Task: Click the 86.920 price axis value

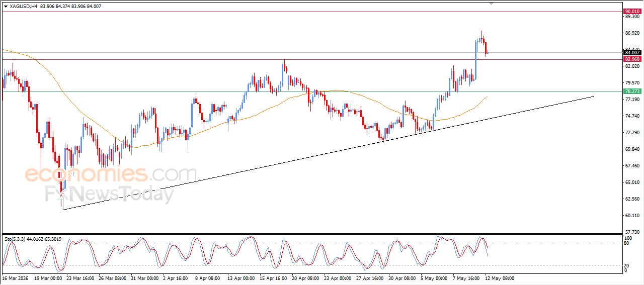Action: pos(632,33)
